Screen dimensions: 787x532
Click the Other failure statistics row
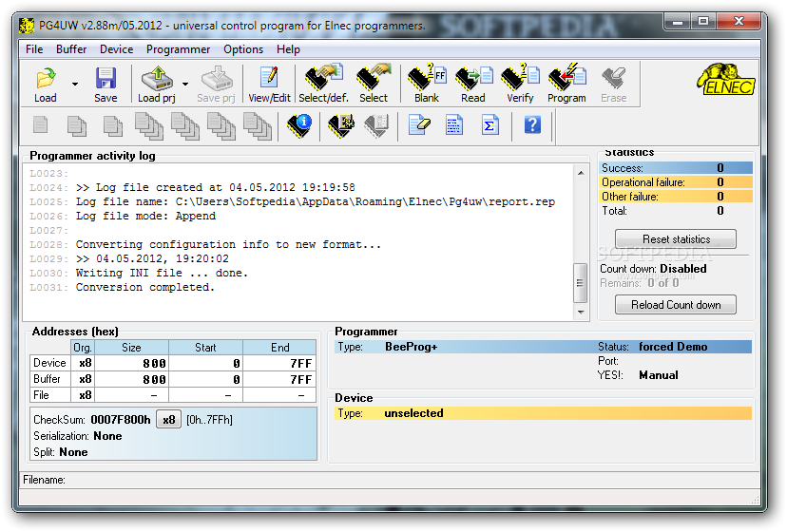tap(676, 197)
